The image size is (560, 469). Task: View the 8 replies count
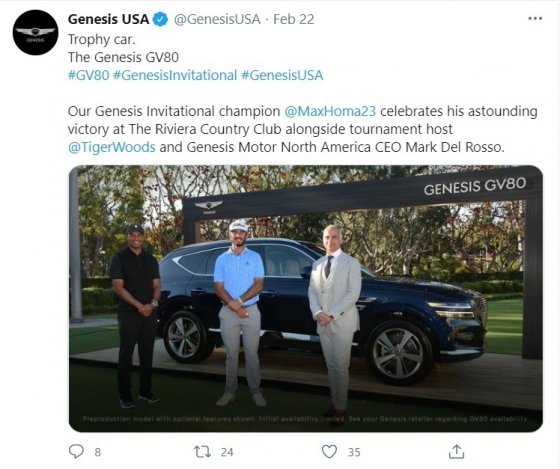tap(98, 452)
